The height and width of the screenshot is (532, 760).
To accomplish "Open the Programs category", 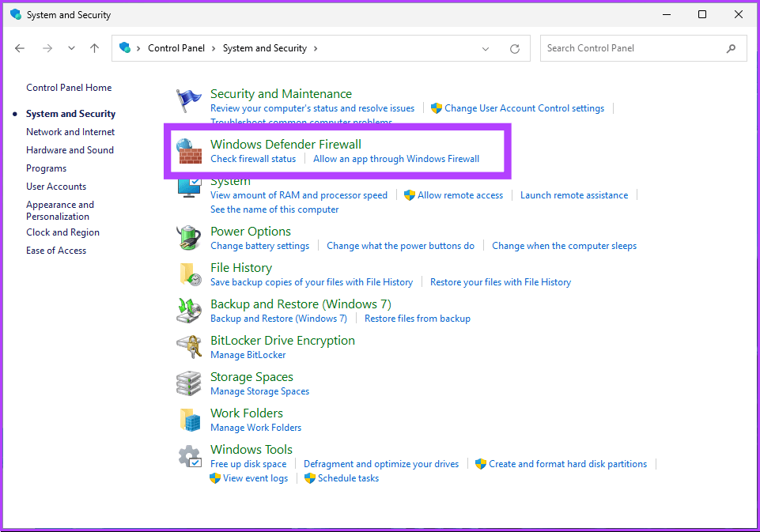I will [x=46, y=168].
